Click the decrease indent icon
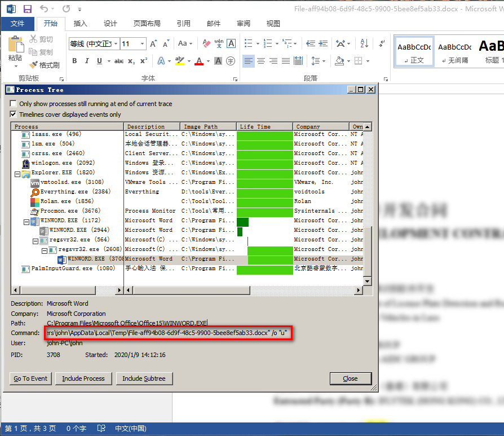This screenshot has height=436, width=504. coord(311,43)
